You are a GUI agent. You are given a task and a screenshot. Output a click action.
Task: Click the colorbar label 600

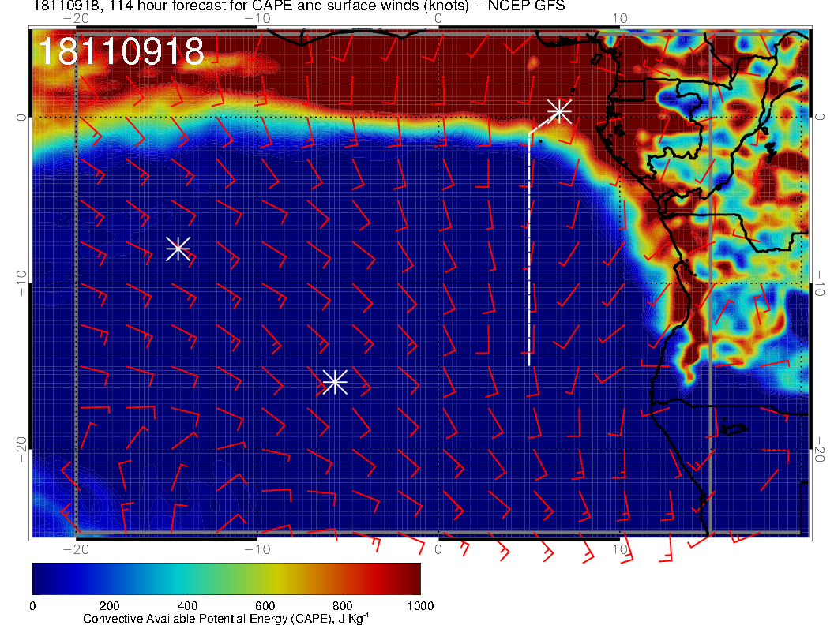[265, 606]
